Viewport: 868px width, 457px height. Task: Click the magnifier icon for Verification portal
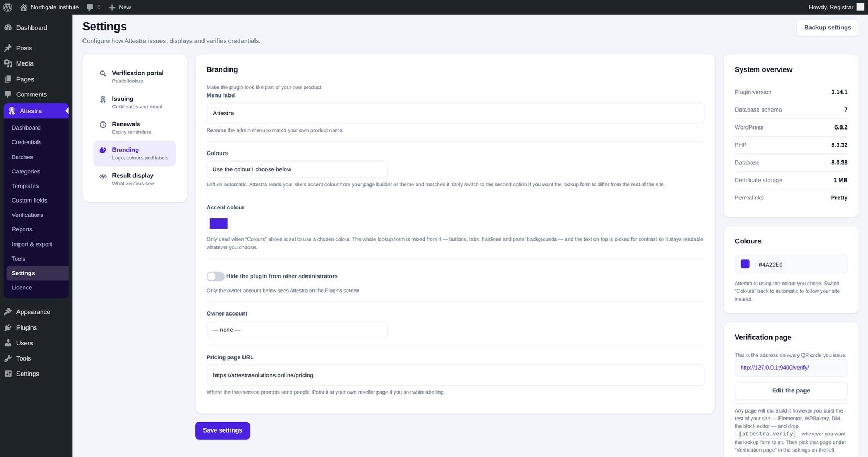click(103, 74)
